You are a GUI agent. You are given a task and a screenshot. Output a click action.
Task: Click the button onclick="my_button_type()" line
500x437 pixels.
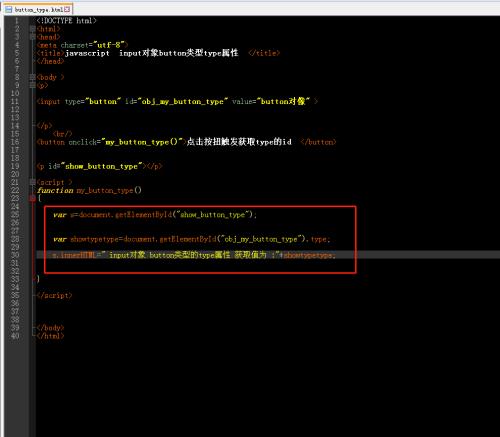(x=186, y=142)
